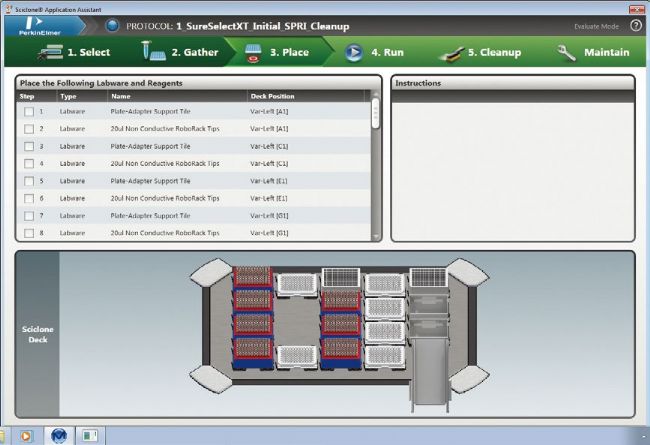Click the blue protocol status orb
The height and width of the screenshot is (445, 650).
tap(112, 26)
